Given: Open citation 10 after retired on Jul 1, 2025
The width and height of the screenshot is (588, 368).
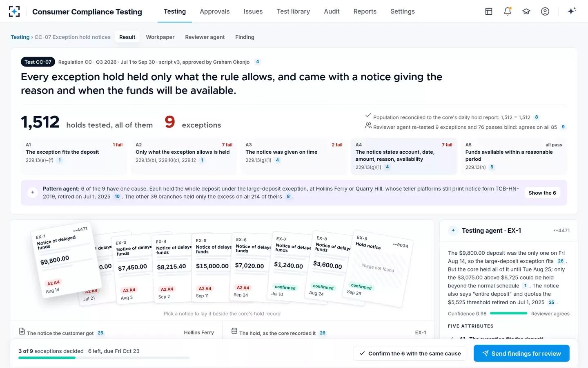Looking at the screenshot, I should (117, 197).
